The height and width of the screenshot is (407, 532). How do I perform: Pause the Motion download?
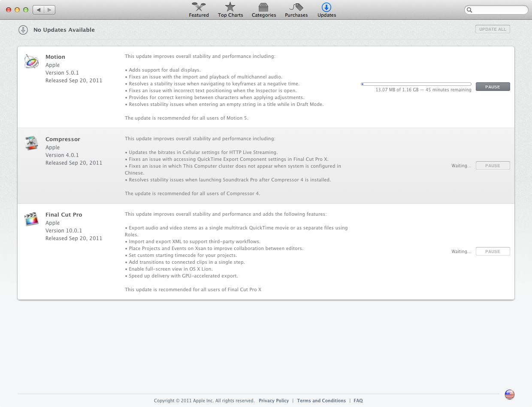click(x=493, y=87)
